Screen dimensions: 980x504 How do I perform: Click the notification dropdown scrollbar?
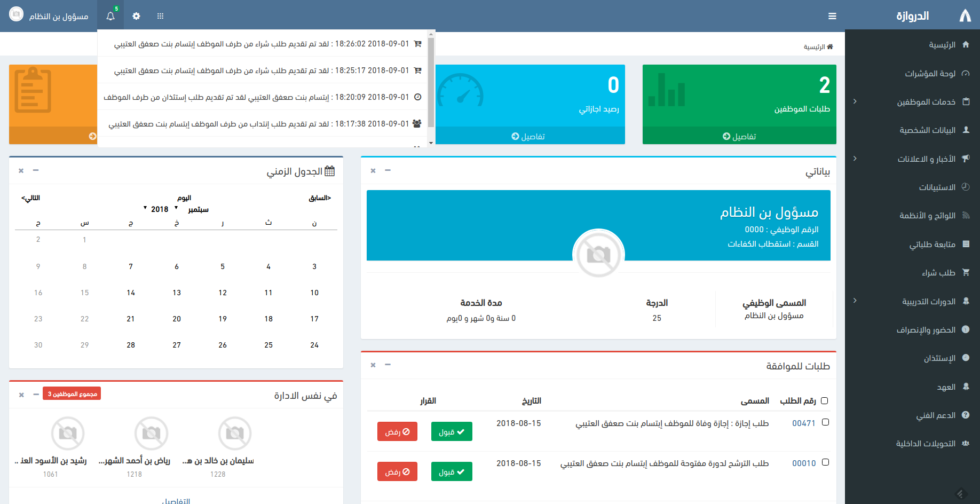point(431,80)
